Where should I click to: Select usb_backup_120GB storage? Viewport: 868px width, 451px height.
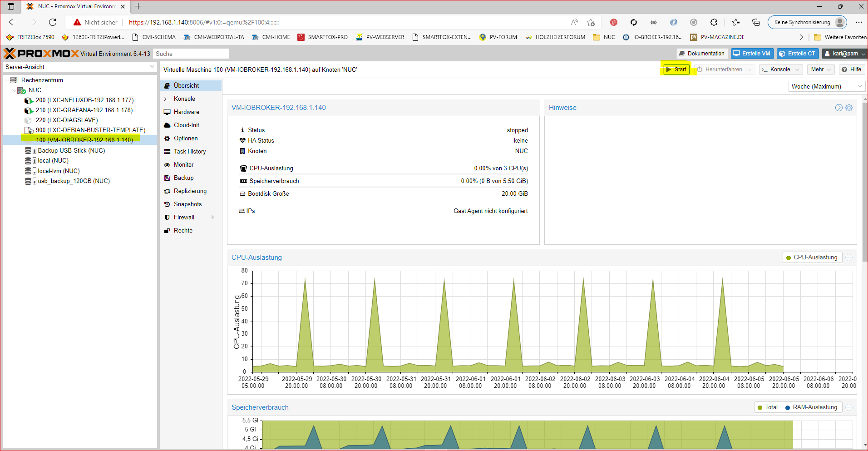tap(74, 181)
